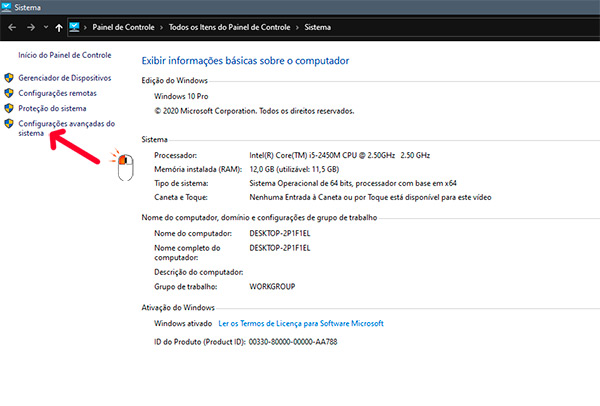The height and width of the screenshot is (406, 600).
Task: Select Todos os Itens do Painel de Controle breadcrumb
Action: coord(229,27)
